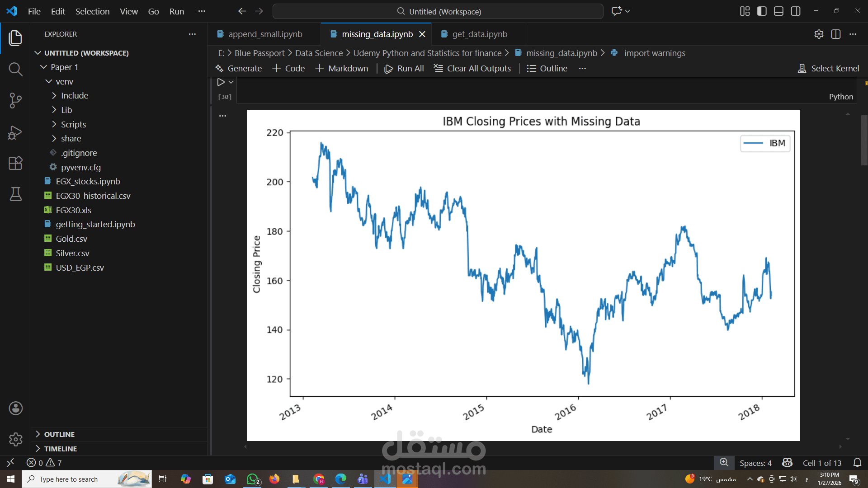Viewport: 868px width, 488px height.
Task: Open the Search view in activity bar
Action: (x=15, y=69)
